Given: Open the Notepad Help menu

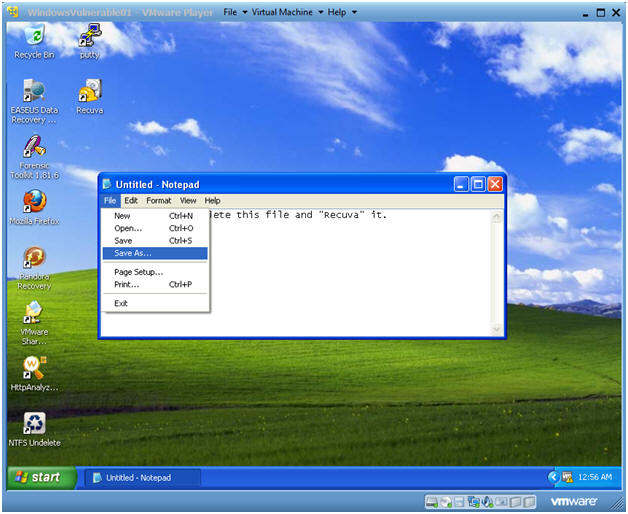Looking at the screenshot, I should (212, 200).
